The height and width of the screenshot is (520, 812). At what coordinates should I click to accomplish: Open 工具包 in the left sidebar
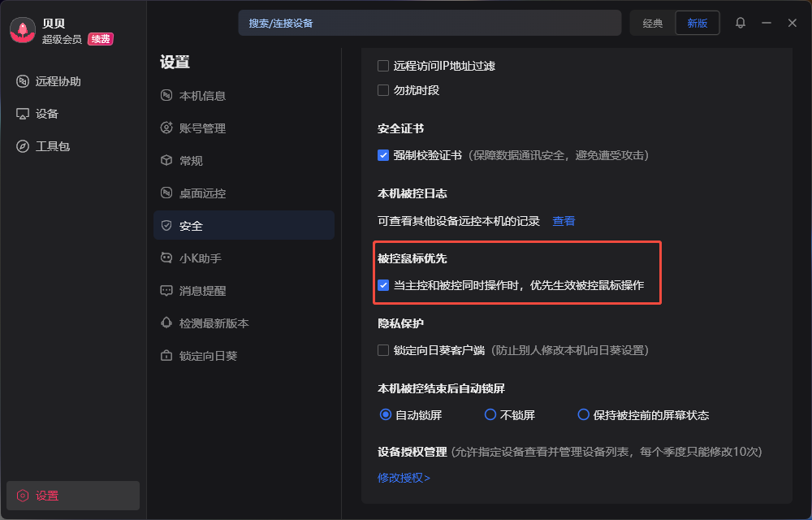53,146
